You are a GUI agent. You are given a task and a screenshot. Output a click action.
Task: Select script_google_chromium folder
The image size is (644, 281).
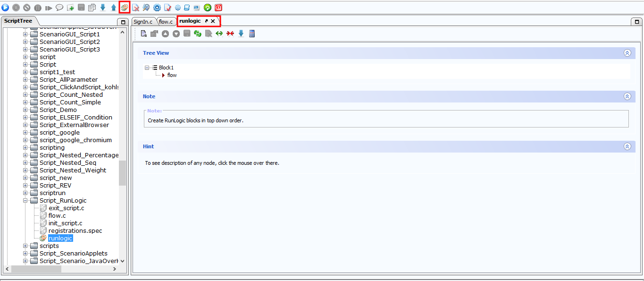pos(75,140)
